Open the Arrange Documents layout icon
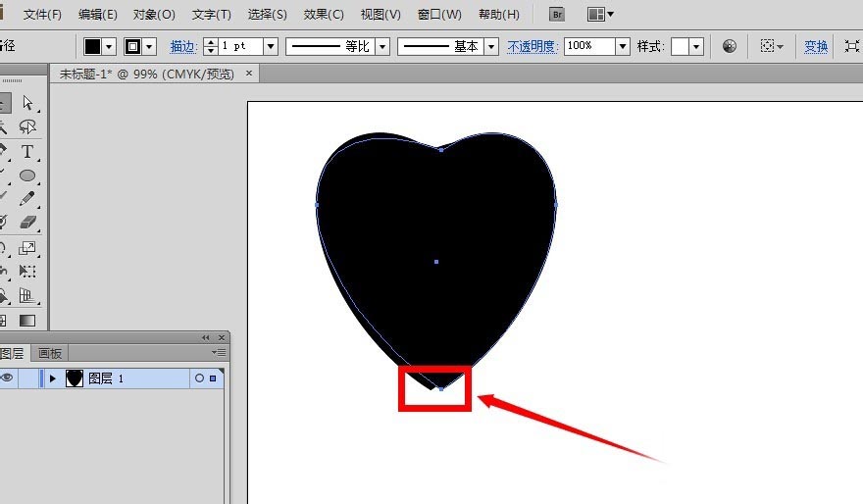Image resolution: width=863 pixels, height=504 pixels. pyautogui.click(x=595, y=15)
